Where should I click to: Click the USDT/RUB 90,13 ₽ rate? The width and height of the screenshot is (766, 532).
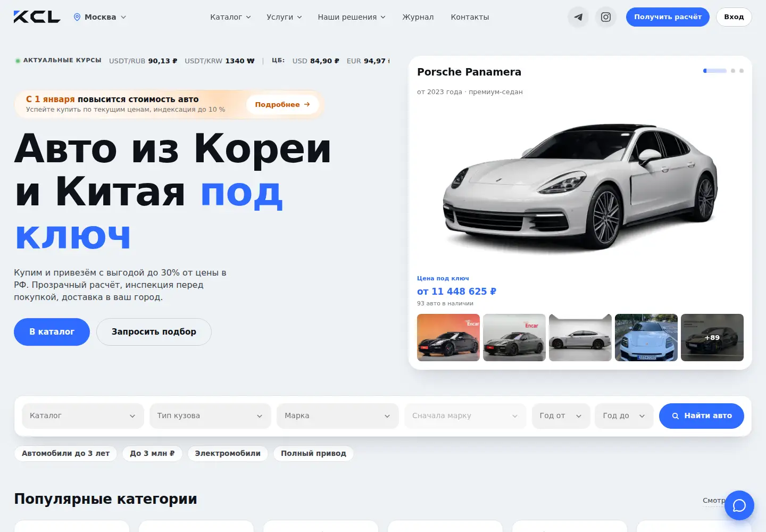pyautogui.click(x=143, y=61)
